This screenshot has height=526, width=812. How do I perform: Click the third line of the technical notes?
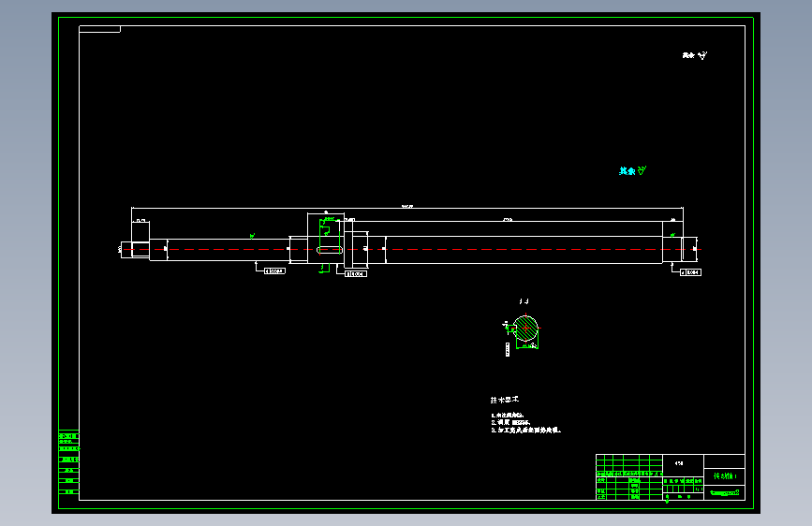pyautogui.click(x=525, y=430)
